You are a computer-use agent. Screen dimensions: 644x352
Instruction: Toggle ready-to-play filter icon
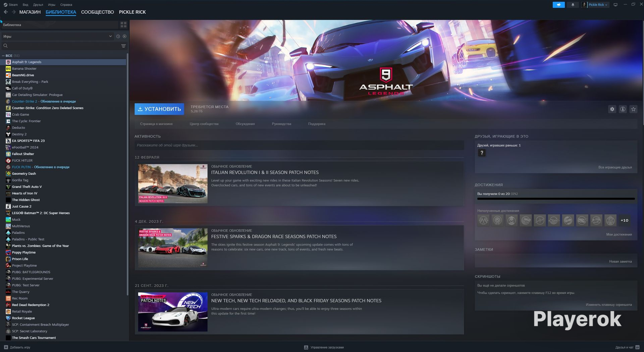pos(124,36)
